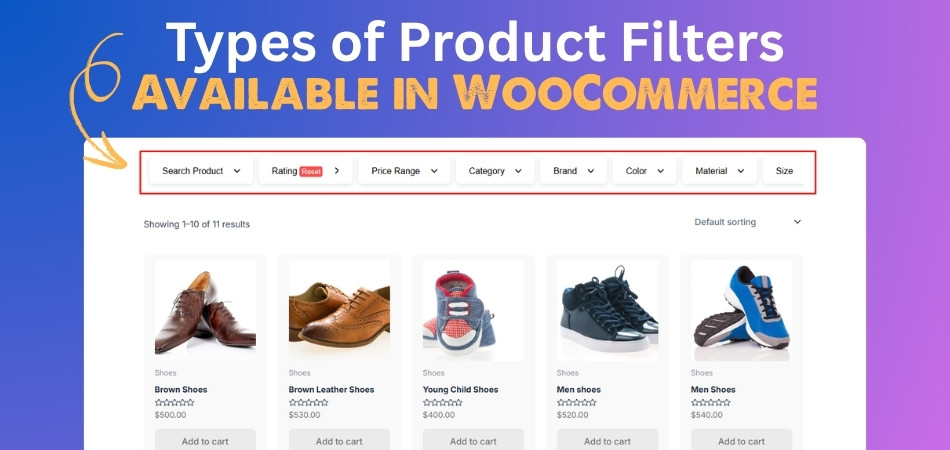Click the red Reset badge on Rating
The width and height of the screenshot is (950, 450).
tap(311, 171)
